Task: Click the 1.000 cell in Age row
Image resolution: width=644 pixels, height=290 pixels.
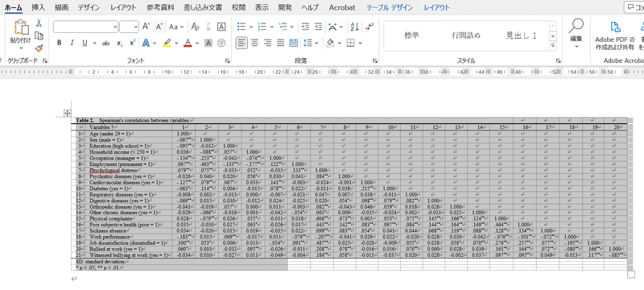Action: point(183,134)
